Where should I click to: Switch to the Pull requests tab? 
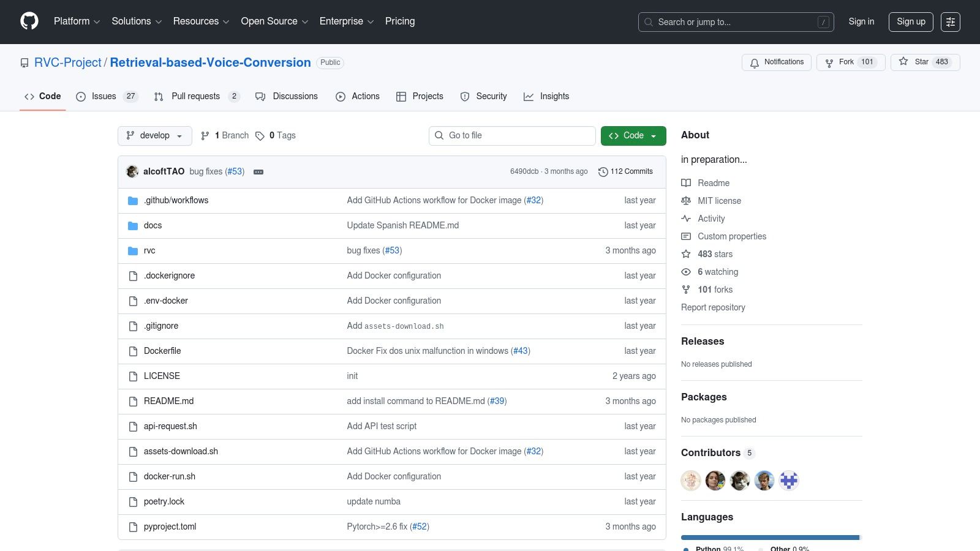196,97
